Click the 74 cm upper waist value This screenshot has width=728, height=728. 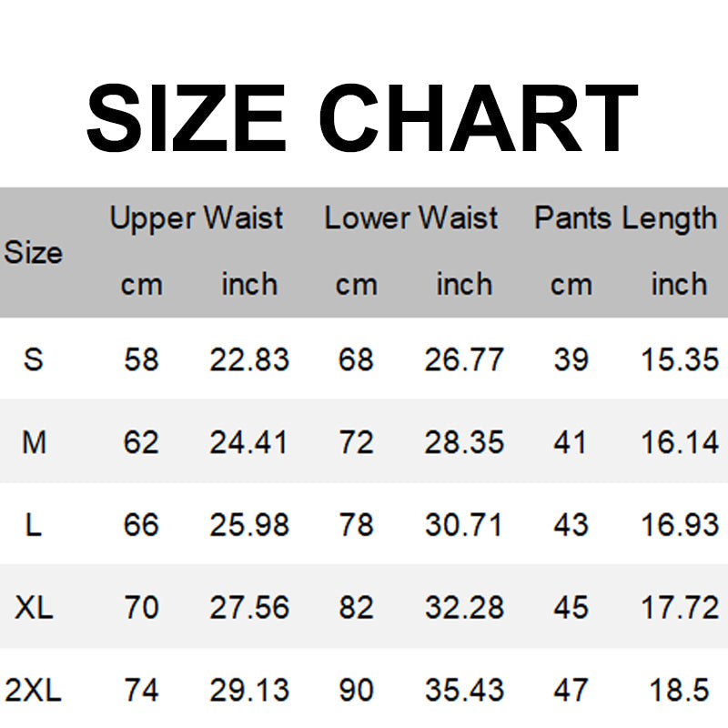[141, 691]
